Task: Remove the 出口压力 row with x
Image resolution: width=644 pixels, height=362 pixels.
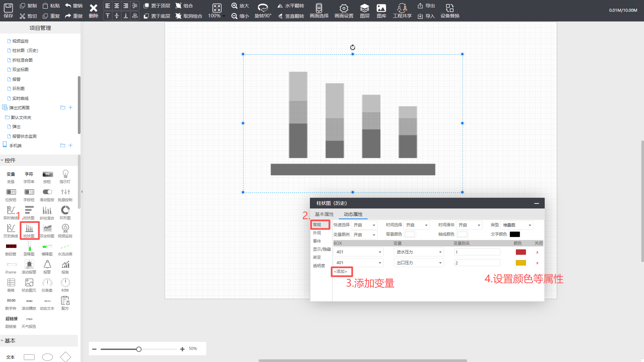Action: tap(537, 263)
